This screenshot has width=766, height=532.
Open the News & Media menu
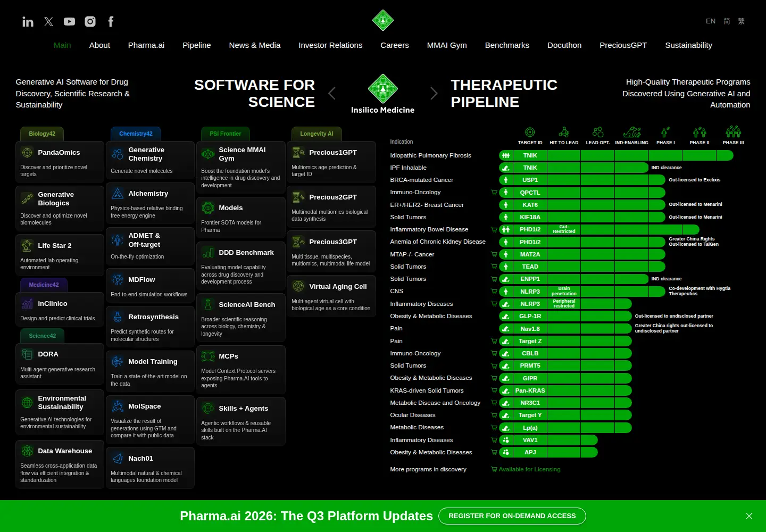255,45
